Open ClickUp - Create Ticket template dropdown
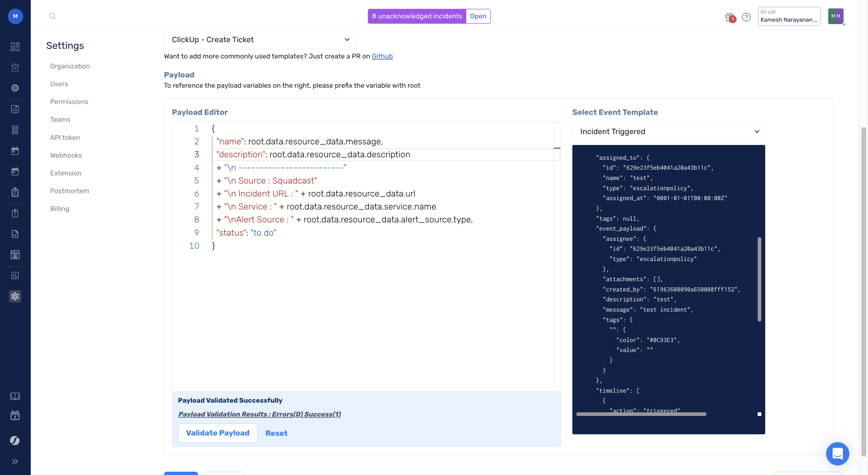The width and height of the screenshot is (868, 475). 260,40
